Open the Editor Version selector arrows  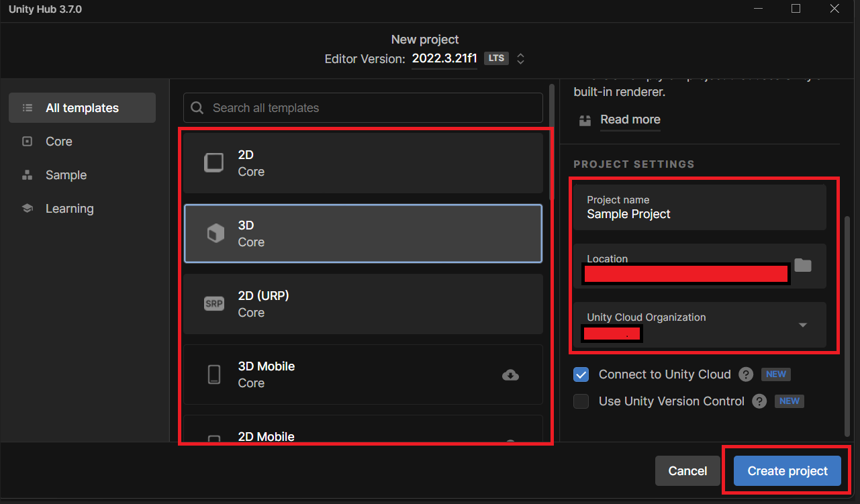(520, 58)
